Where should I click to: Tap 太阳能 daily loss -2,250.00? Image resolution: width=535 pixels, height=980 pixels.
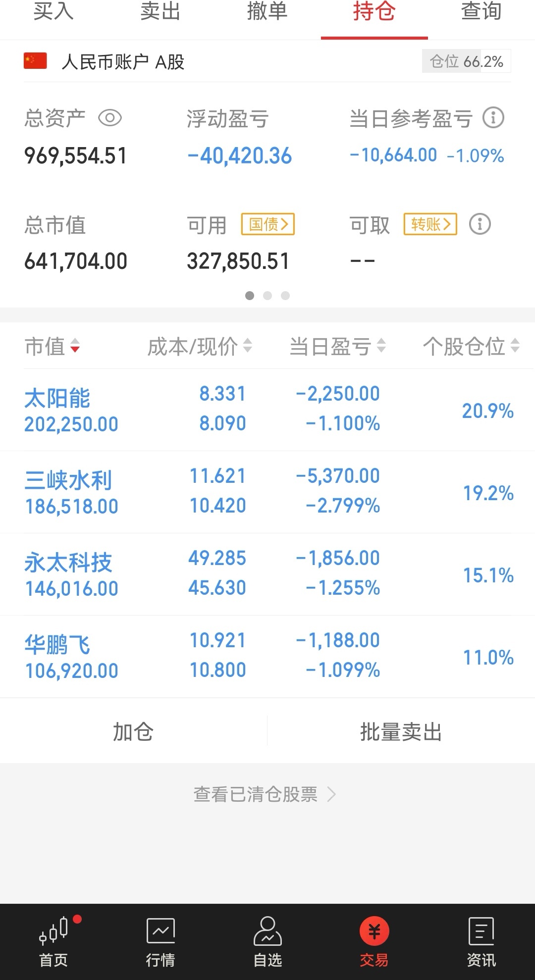(x=338, y=394)
